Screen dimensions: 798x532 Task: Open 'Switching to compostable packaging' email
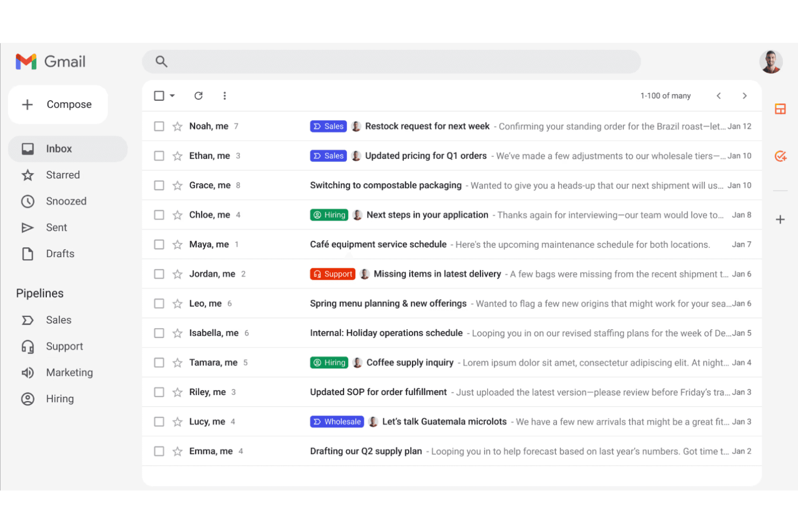point(452,185)
